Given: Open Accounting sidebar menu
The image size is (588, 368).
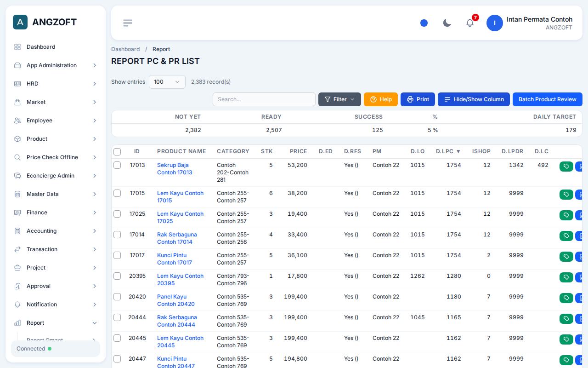Looking at the screenshot, I should (x=56, y=231).
